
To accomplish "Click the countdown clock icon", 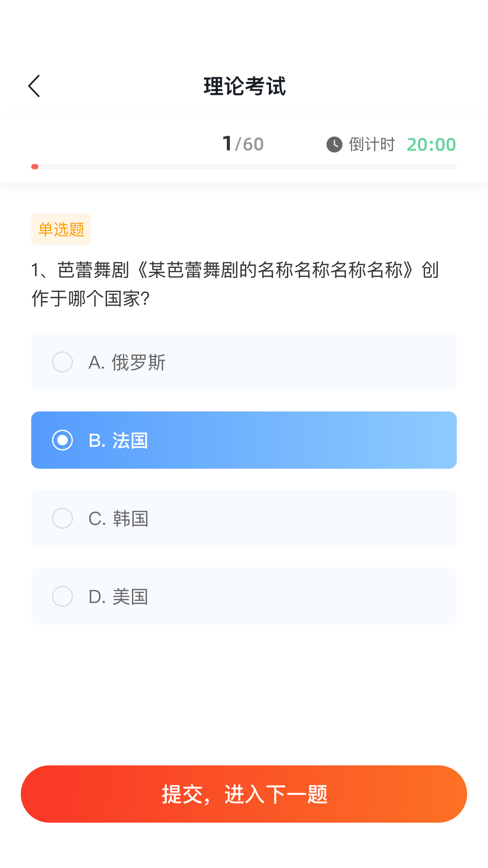I will pos(334,145).
